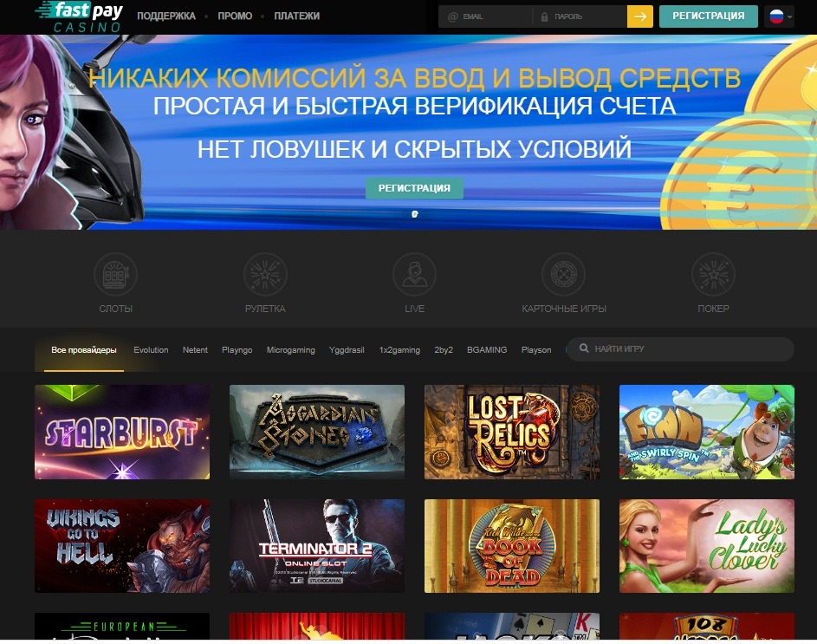The width and height of the screenshot is (817, 644).
Task: Open the 108 Heroes game thumbnail
Action: pyautogui.click(x=707, y=627)
